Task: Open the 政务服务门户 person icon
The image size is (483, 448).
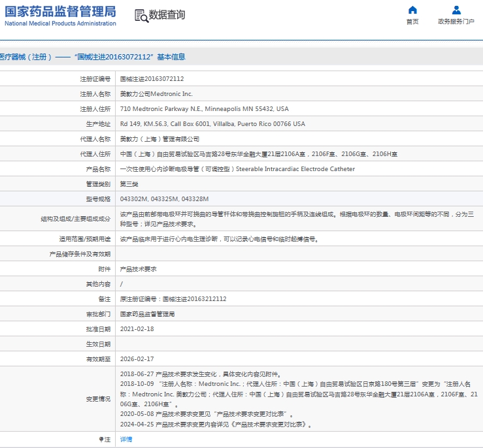Action: click(456, 10)
